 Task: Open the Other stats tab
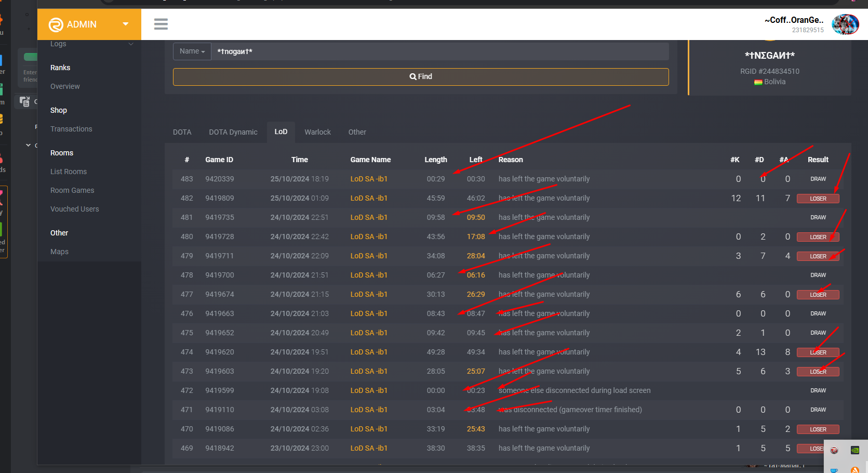[357, 132]
